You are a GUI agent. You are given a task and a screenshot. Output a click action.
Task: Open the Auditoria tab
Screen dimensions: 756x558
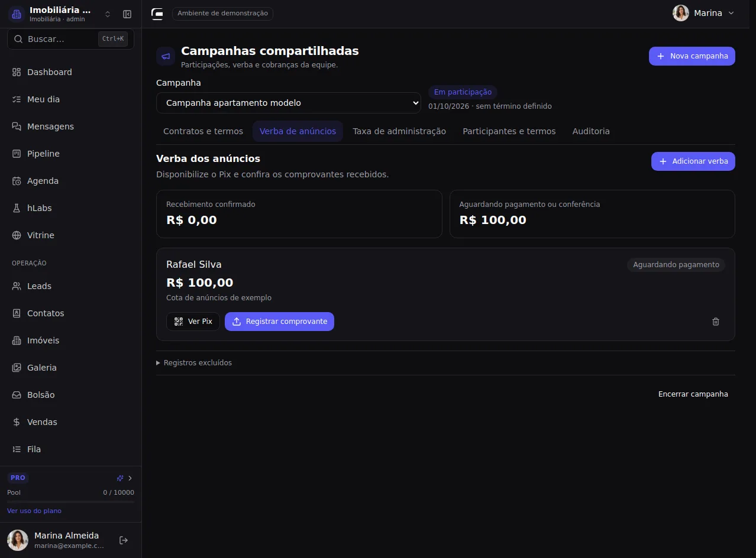click(591, 131)
